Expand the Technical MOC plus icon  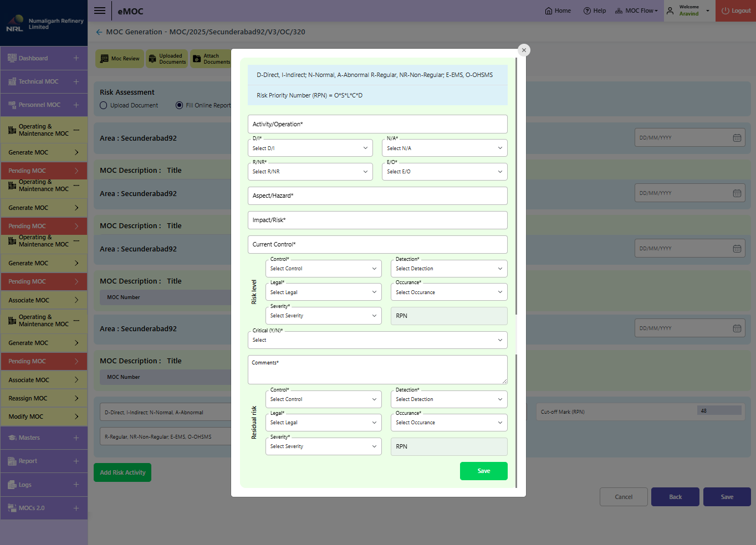[x=76, y=81]
